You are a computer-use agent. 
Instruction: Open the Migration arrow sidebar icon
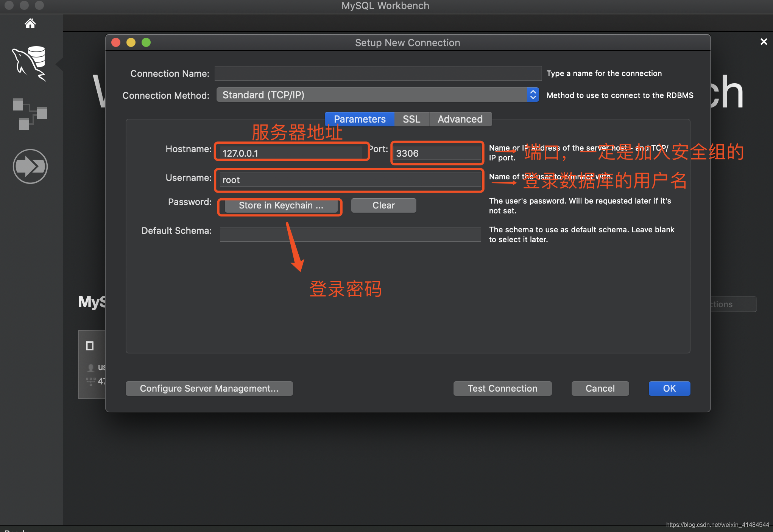[x=30, y=166]
